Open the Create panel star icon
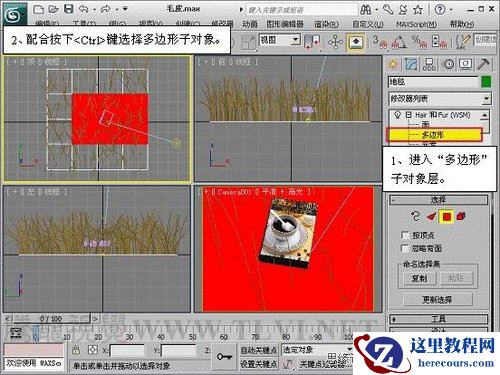The width and height of the screenshot is (500, 375). tap(393, 64)
